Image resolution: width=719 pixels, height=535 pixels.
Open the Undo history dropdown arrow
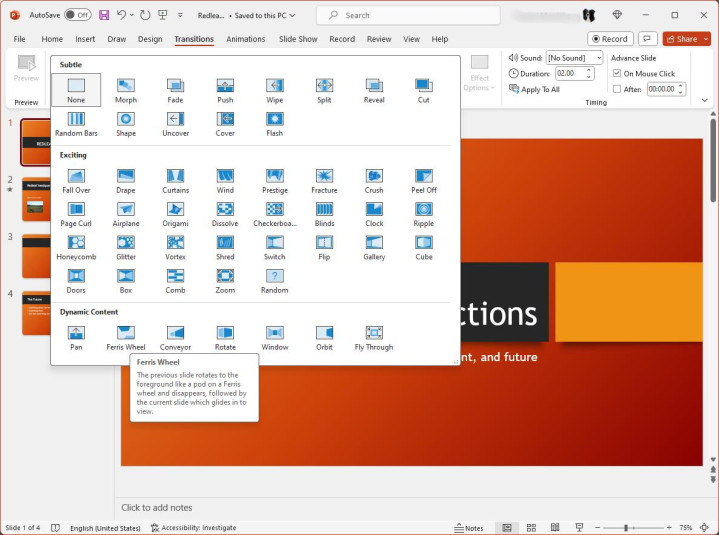point(133,15)
